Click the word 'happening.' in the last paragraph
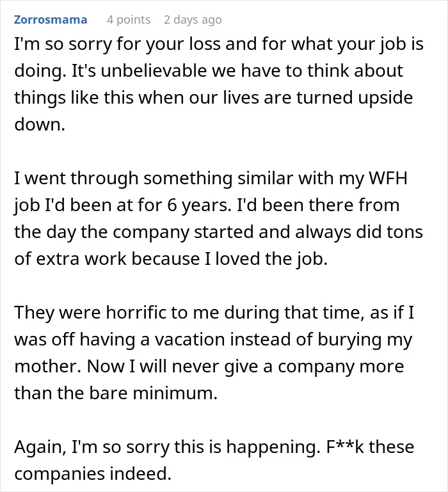This screenshot has height=492, width=448. click(x=273, y=447)
